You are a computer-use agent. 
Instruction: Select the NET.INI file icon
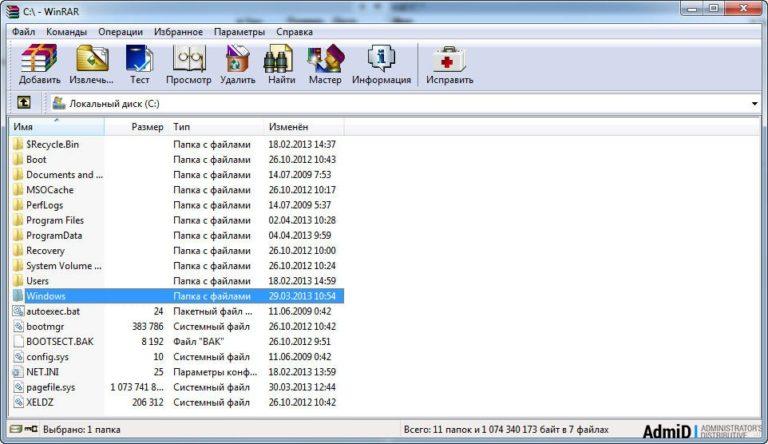pos(18,372)
